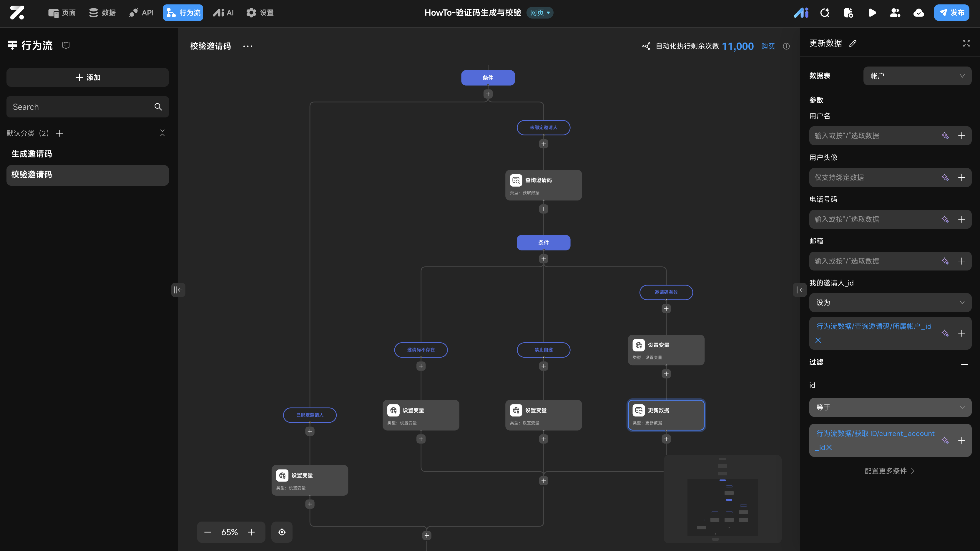Click the zoom-in plus next to 65%
Screen dimensions: 980x551
(x=251, y=532)
